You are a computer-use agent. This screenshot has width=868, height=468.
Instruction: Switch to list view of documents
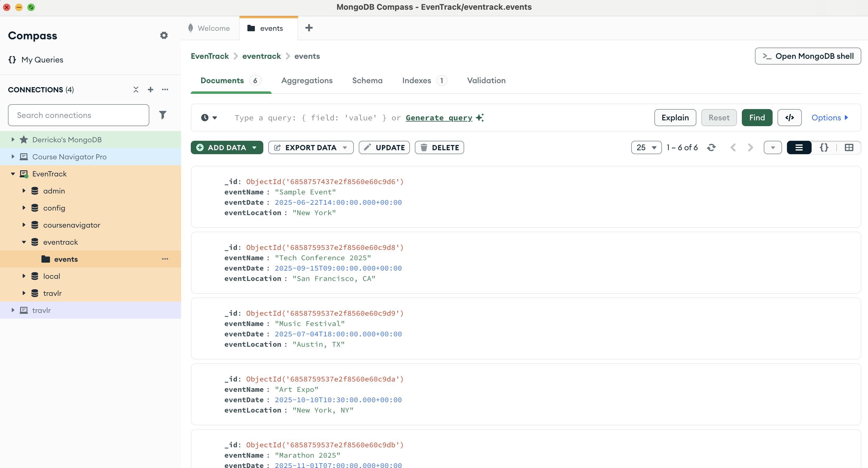[799, 147]
